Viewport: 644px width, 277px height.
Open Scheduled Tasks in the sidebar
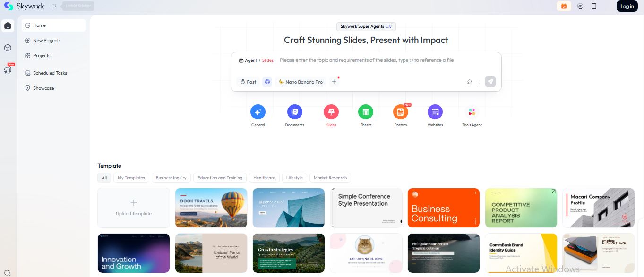[50, 73]
